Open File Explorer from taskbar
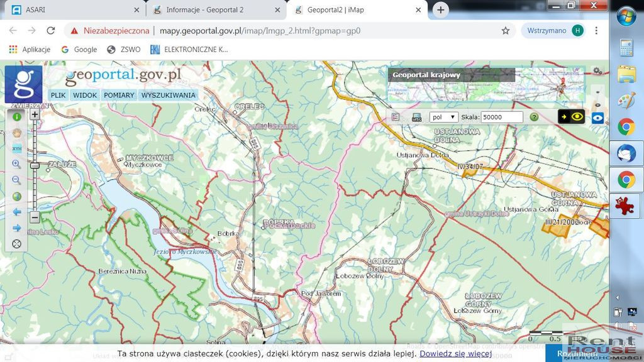Viewport: 644px width, 362px height. 626,74
